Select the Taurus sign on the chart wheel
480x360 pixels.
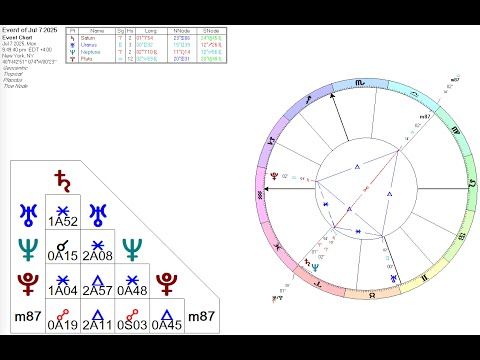372,295
